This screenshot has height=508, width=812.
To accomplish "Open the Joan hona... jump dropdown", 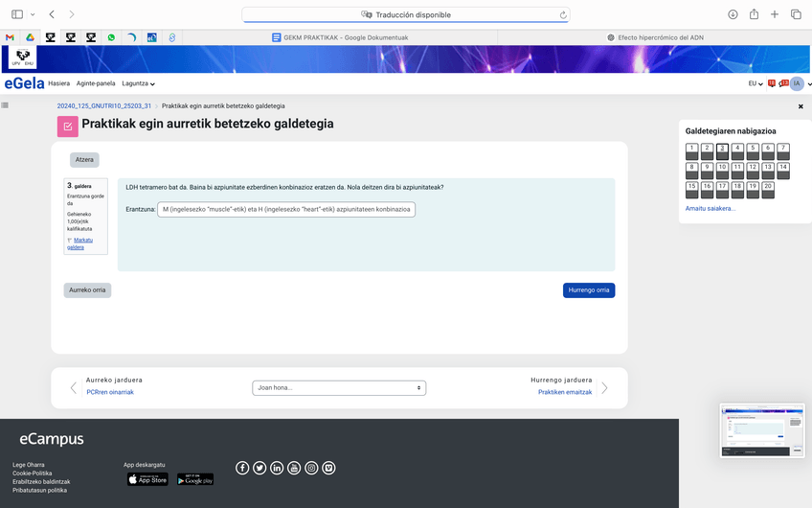I will pyautogui.click(x=339, y=388).
